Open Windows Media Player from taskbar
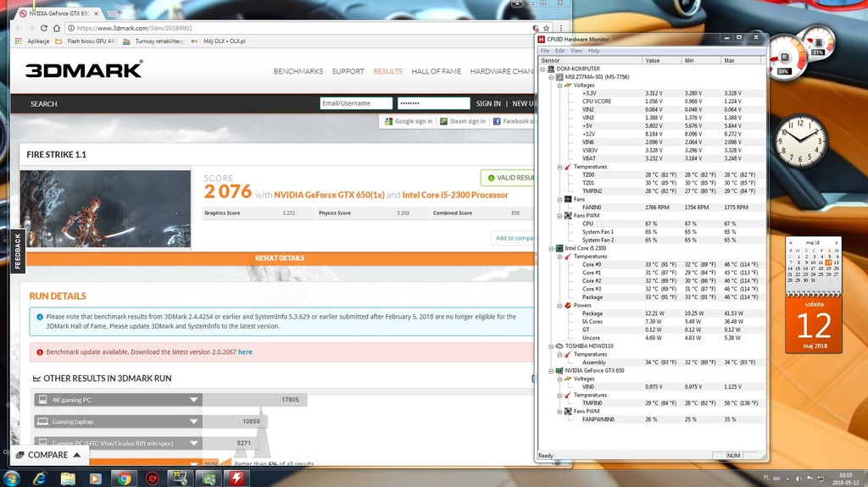Screen dimensions: 868x487 pos(95,479)
